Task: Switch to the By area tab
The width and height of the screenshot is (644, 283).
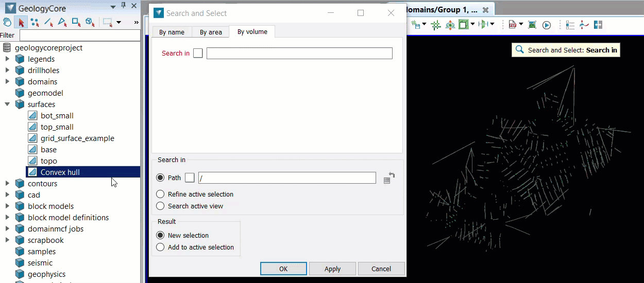Action: tap(211, 32)
